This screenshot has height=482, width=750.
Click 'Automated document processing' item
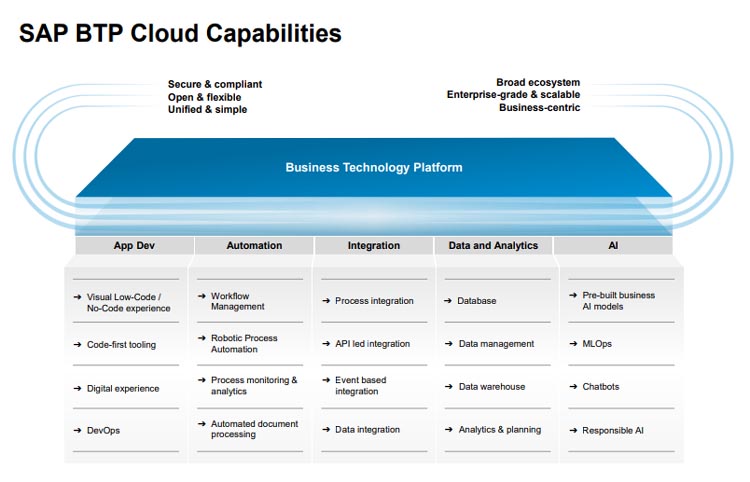(254, 429)
